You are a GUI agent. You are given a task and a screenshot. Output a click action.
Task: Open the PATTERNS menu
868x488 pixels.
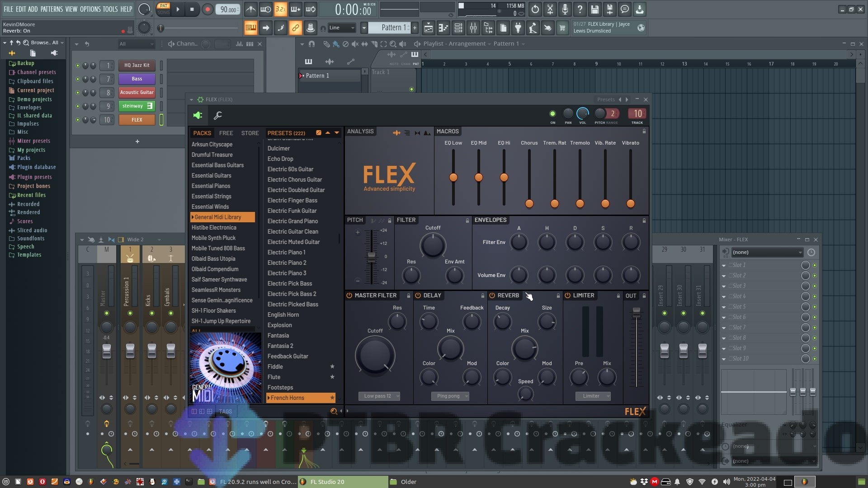(x=52, y=9)
